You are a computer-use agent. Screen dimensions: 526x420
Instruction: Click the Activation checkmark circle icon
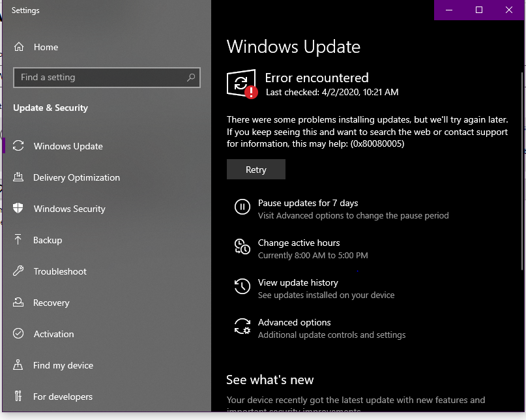tap(18, 333)
